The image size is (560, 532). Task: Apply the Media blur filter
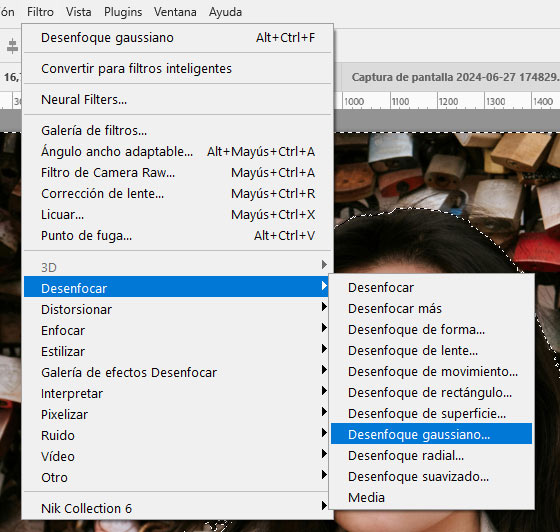[x=431, y=498]
